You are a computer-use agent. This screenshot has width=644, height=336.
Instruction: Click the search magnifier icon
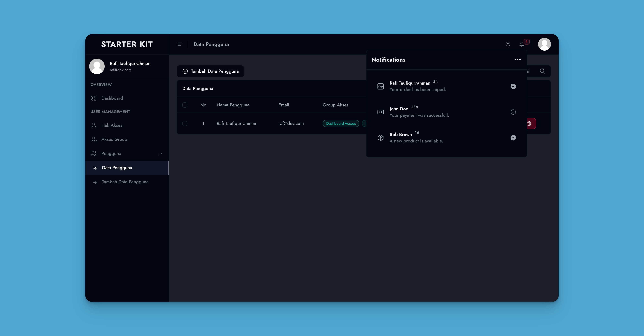542,71
